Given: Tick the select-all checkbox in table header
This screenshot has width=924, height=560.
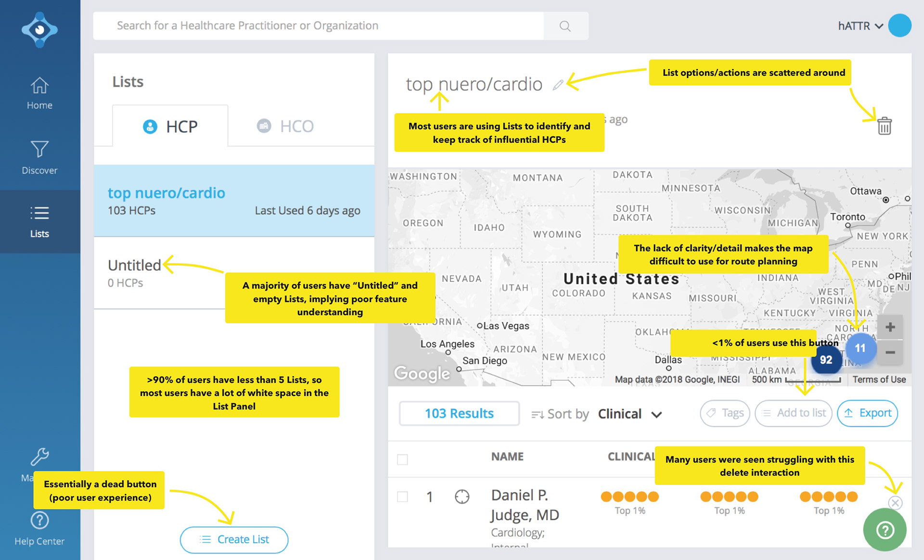Looking at the screenshot, I should [x=402, y=459].
